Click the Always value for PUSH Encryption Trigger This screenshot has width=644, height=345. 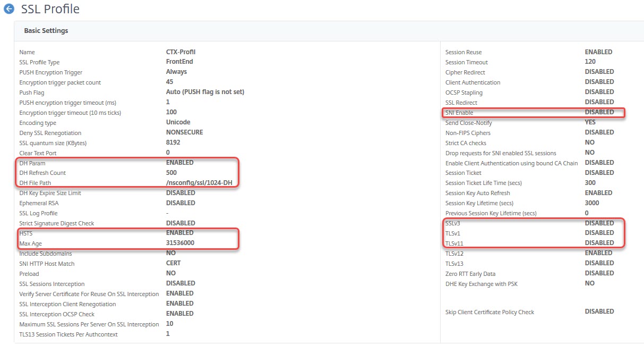176,72
